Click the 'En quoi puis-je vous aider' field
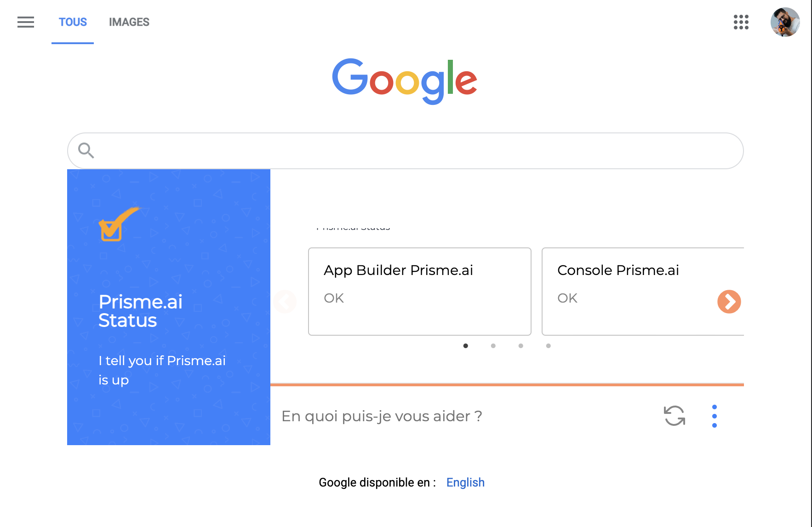 pyautogui.click(x=464, y=416)
